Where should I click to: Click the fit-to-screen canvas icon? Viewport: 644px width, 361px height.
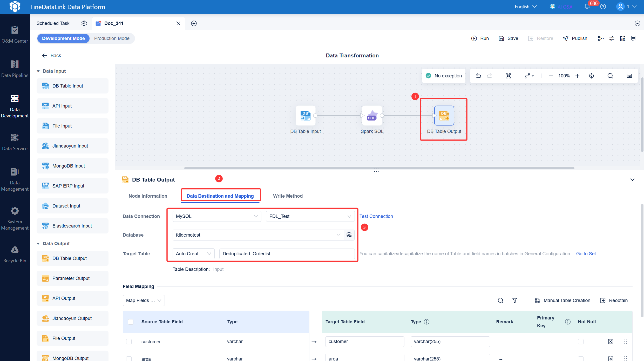[508, 76]
